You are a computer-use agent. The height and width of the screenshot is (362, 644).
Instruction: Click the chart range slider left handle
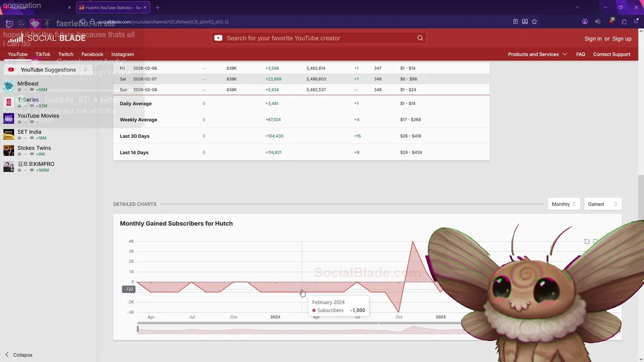pos(137,329)
